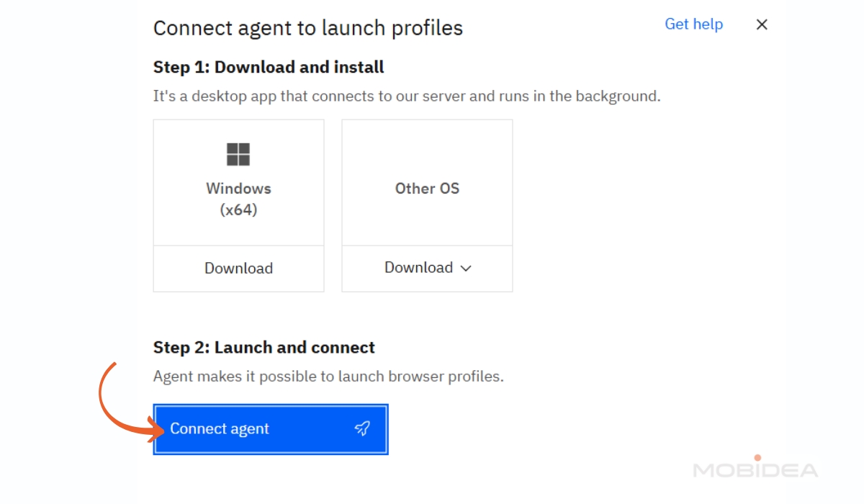The height and width of the screenshot is (504, 864).
Task: Click the rocket icon inside Connect agent button
Action: (362, 428)
